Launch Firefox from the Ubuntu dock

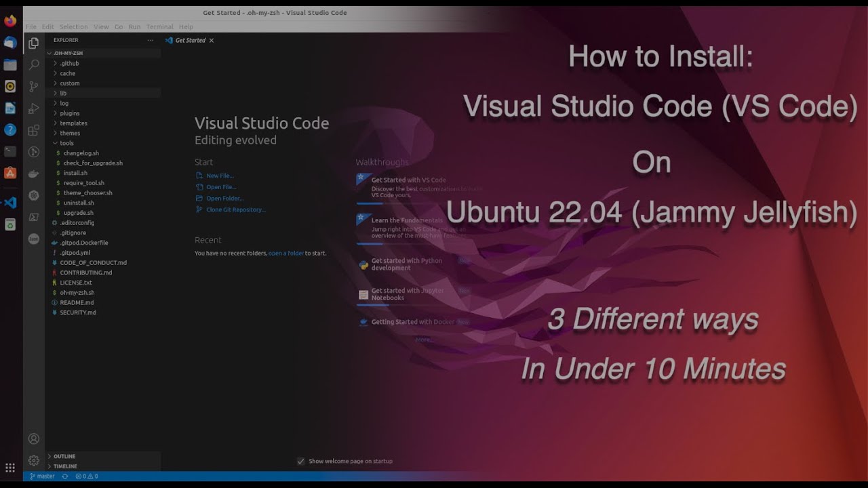(x=10, y=20)
